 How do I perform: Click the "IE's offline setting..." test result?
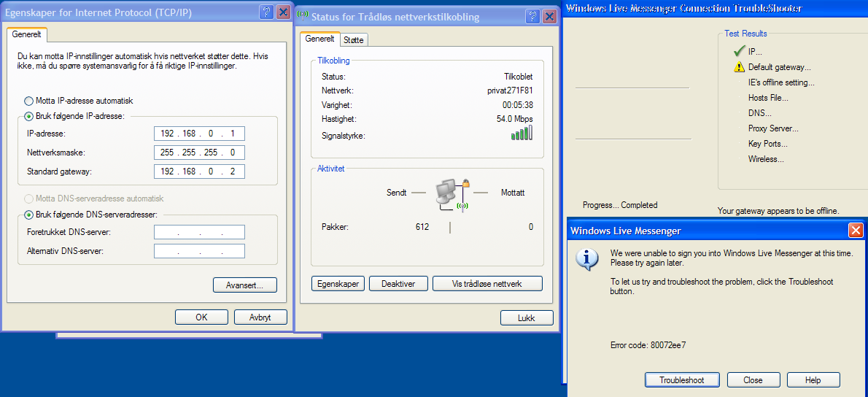(781, 82)
